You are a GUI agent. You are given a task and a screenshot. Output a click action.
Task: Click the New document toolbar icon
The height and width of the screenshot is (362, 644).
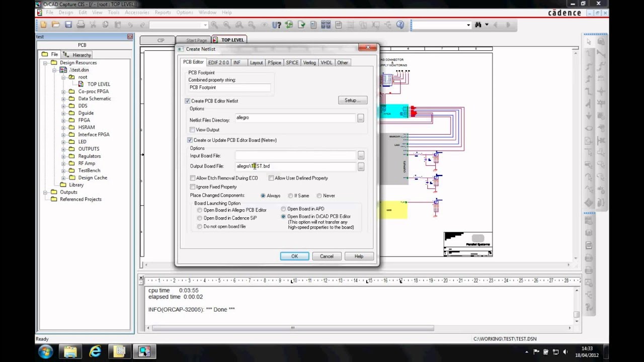click(x=43, y=25)
